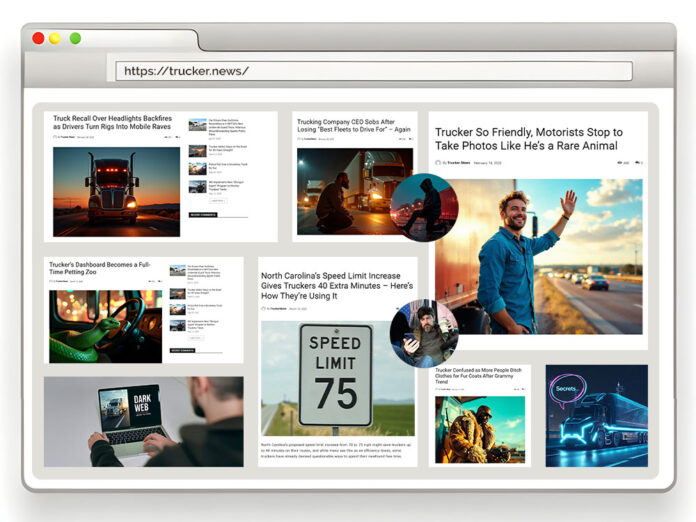Click the neon truck Secrets image
Screen dimensions: 696x522
596,415
